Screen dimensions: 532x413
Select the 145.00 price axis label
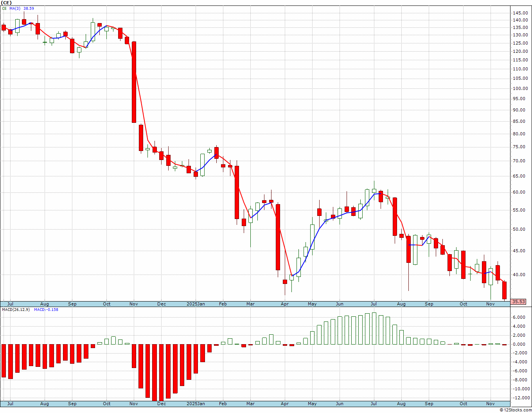coord(520,13)
